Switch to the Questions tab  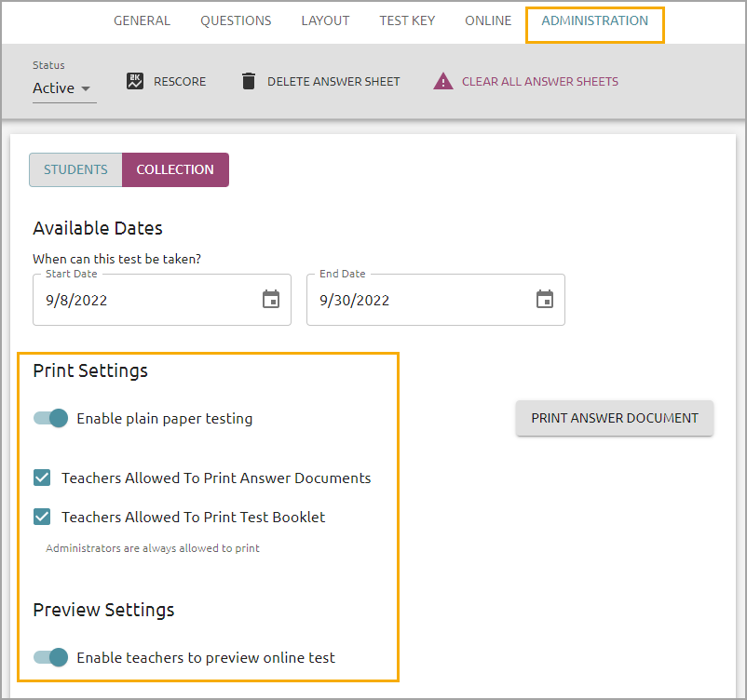(236, 21)
